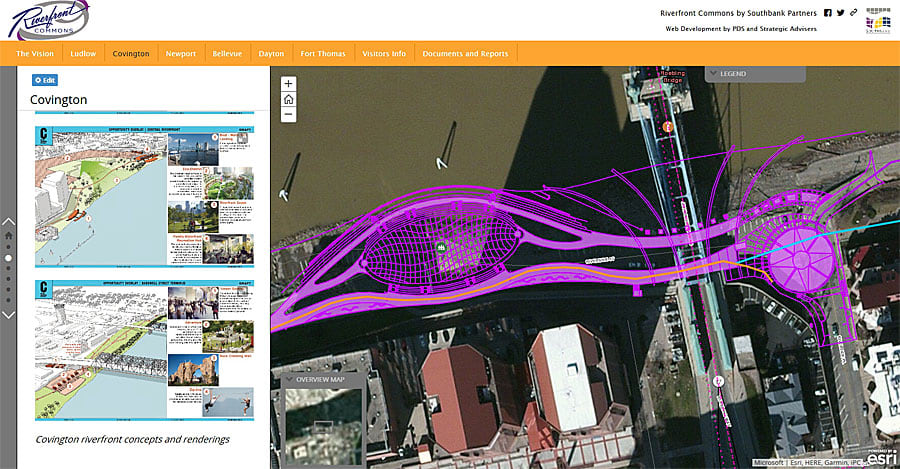This screenshot has width=900, height=469.
Task: Go to previous section using up arrow
Action: coord(9,222)
